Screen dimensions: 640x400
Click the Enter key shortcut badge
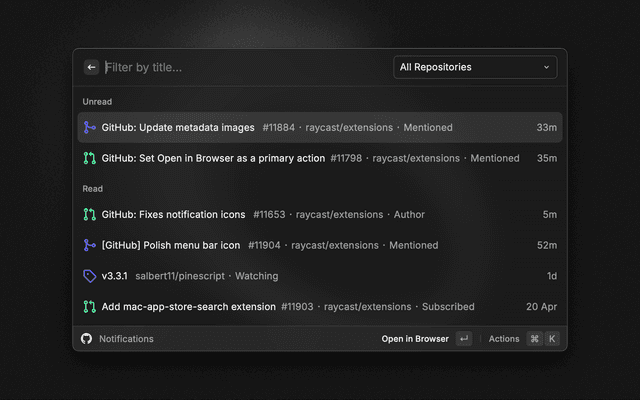coord(463,339)
